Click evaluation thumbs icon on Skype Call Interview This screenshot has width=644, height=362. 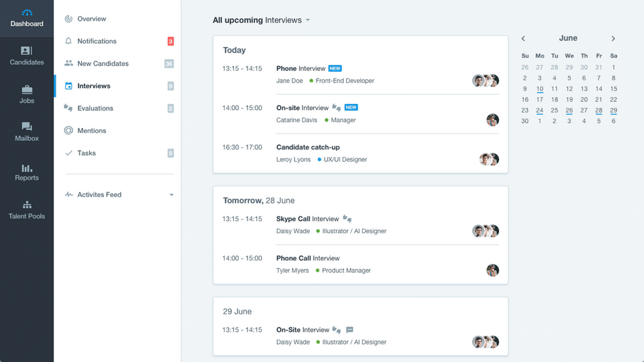click(347, 219)
